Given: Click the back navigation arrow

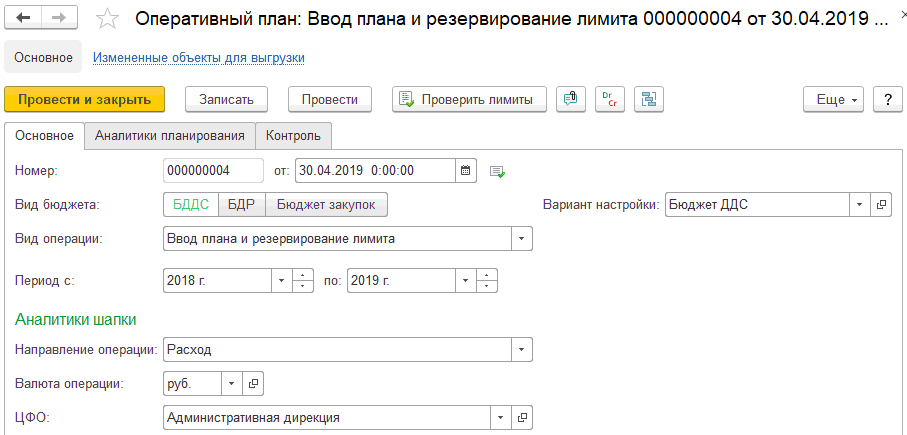Looking at the screenshot, I should coord(24,19).
